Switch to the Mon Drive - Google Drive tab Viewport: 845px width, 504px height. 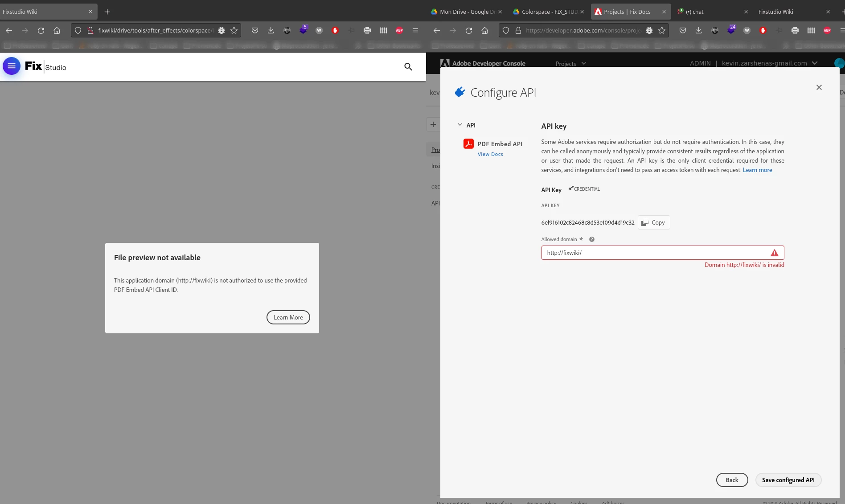pyautogui.click(x=466, y=12)
